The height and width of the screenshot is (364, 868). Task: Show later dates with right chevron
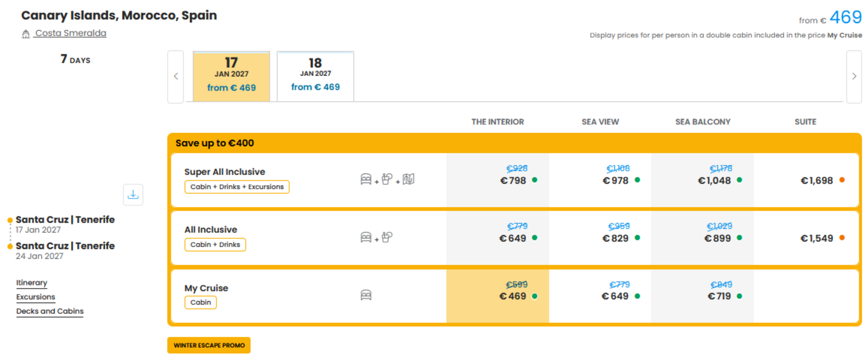pos(854,76)
